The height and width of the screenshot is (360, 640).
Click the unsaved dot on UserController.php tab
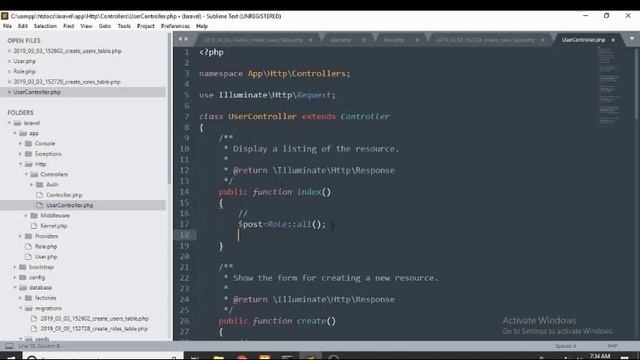click(613, 40)
